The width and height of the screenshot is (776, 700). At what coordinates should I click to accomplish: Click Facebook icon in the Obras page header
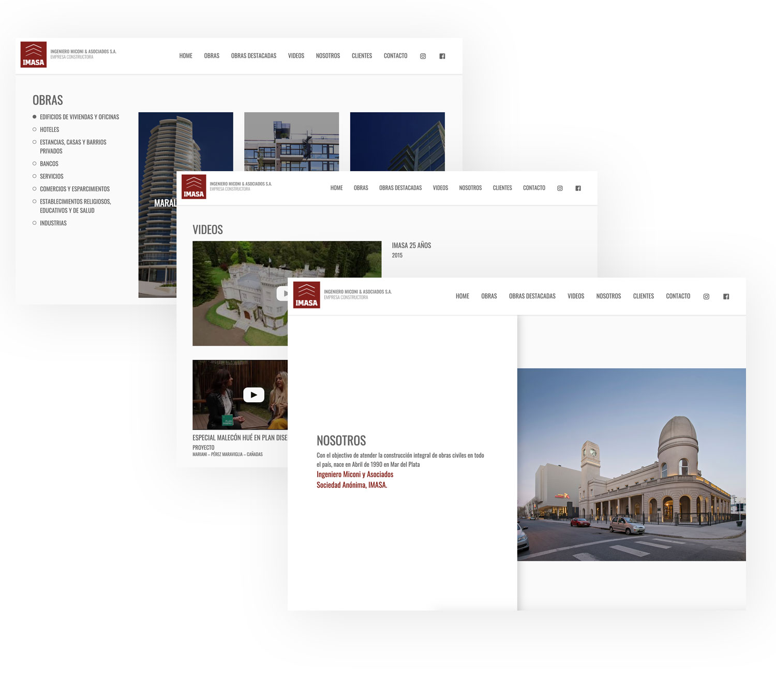[442, 56]
